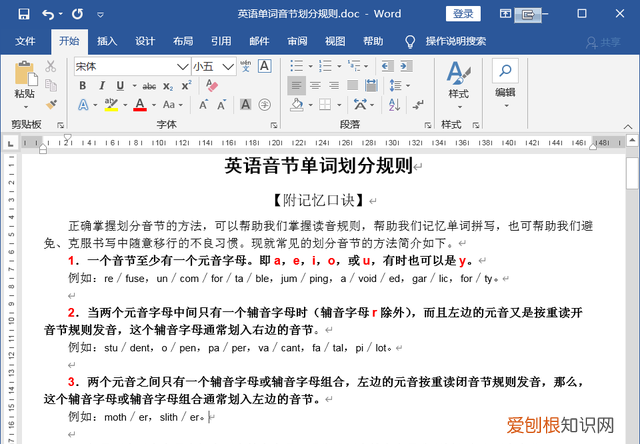Save the document using the floppy icon
640x444 pixels.
click(x=24, y=14)
